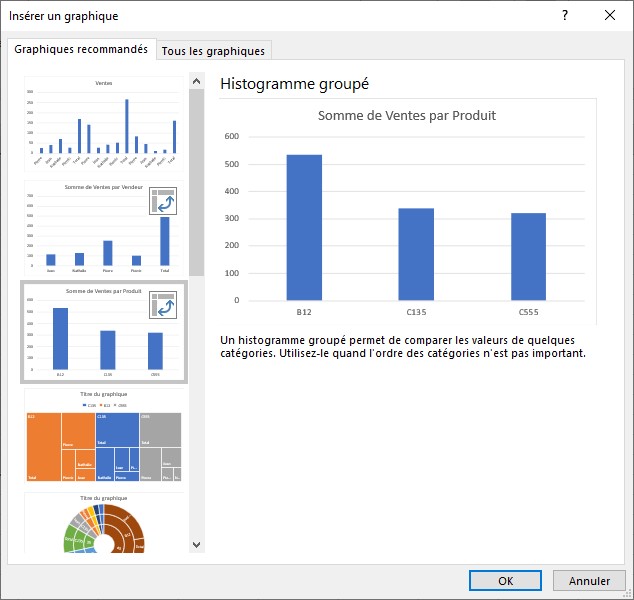Select the "Graphiques recommandés" tab

coord(81,49)
